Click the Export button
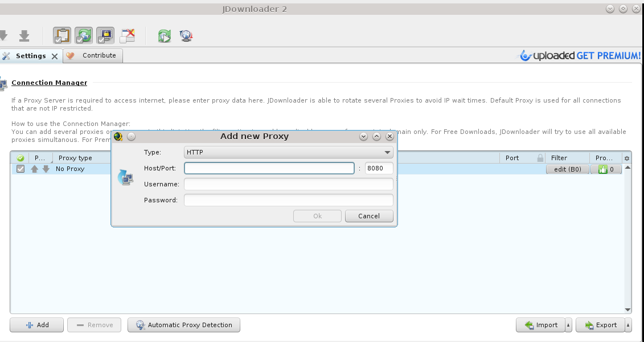Viewport: 644px width, 342px height. 600,325
